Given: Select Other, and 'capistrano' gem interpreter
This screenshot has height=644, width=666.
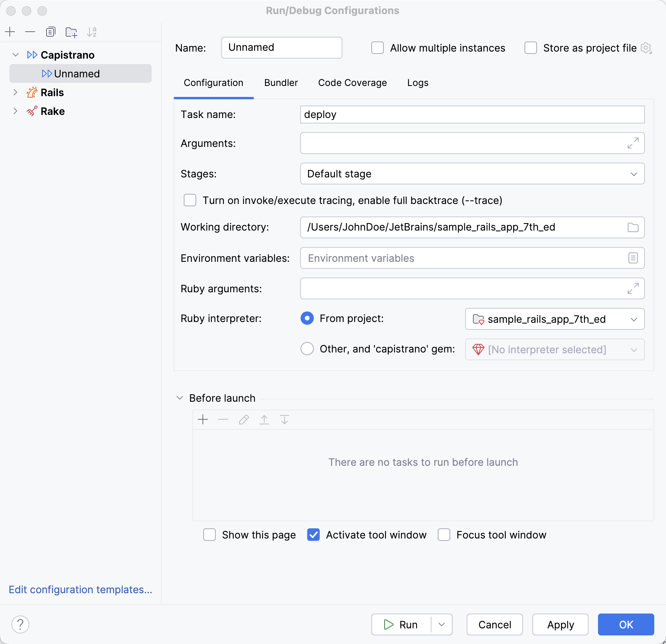Looking at the screenshot, I should [x=307, y=349].
